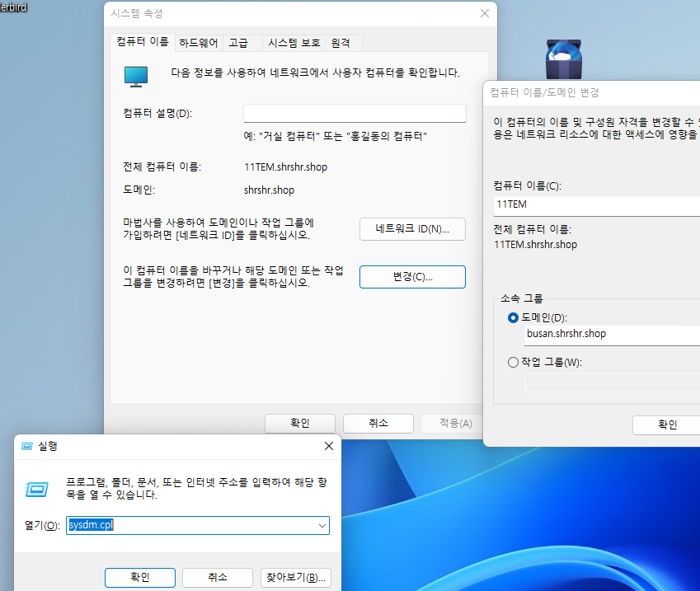Click the 네트워크 ID(N)... button
The height and width of the screenshot is (591, 700).
tap(412, 229)
